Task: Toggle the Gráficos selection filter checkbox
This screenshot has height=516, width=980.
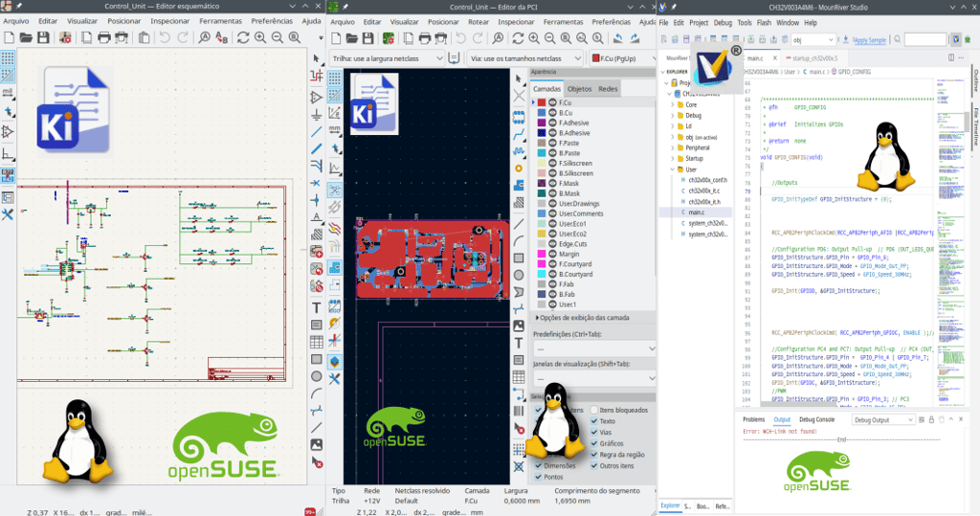Action: click(x=594, y=443)
